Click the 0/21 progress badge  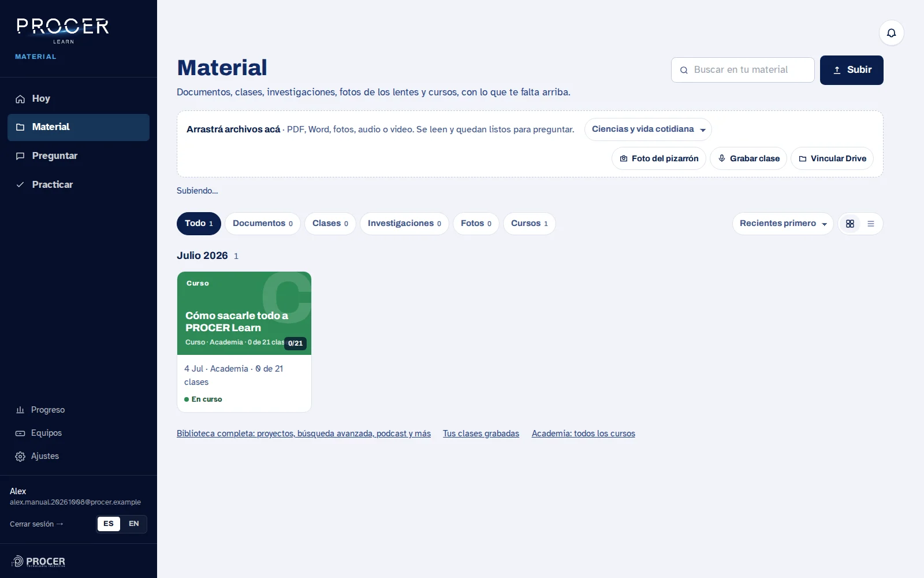(x=295, y=343)
